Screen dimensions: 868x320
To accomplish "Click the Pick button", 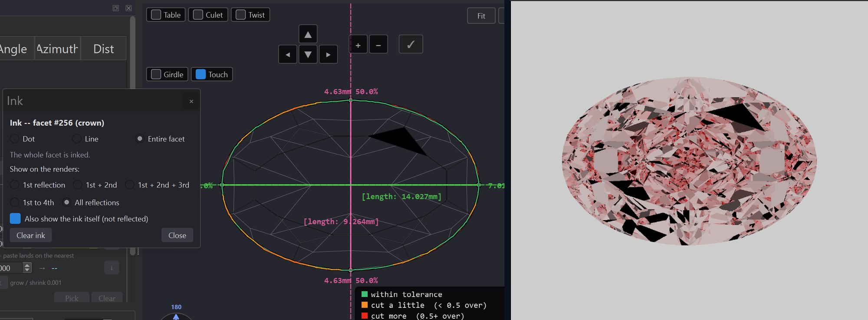I will point(72,298).
